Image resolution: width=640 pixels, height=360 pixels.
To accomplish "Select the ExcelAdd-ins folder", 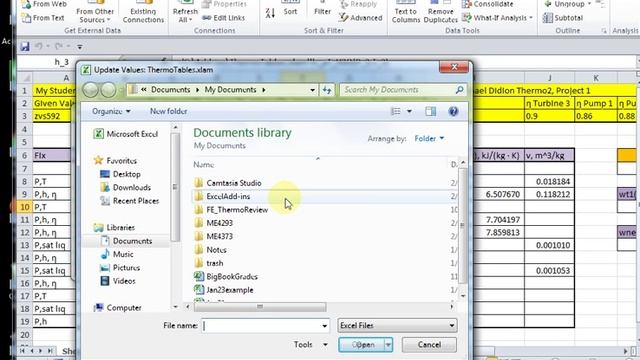I will [222, 196].
